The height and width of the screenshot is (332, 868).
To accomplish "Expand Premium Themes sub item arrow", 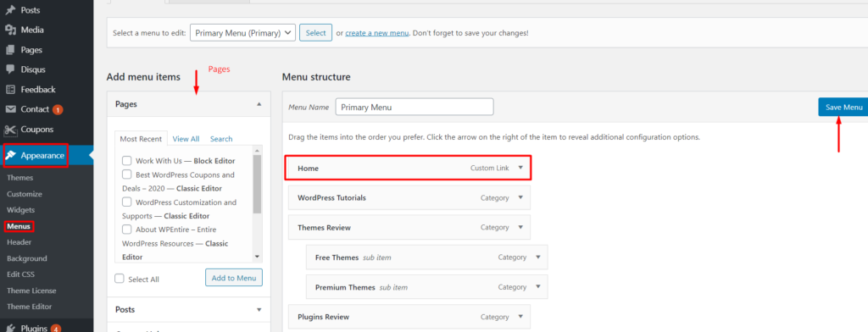I will point(538,287).
